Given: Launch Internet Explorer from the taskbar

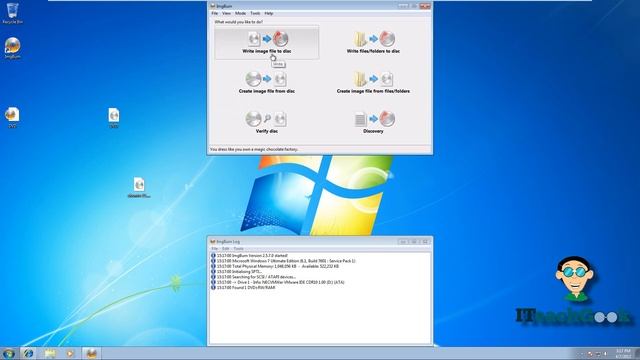Looking at the screenshot, I should point(28,353).
